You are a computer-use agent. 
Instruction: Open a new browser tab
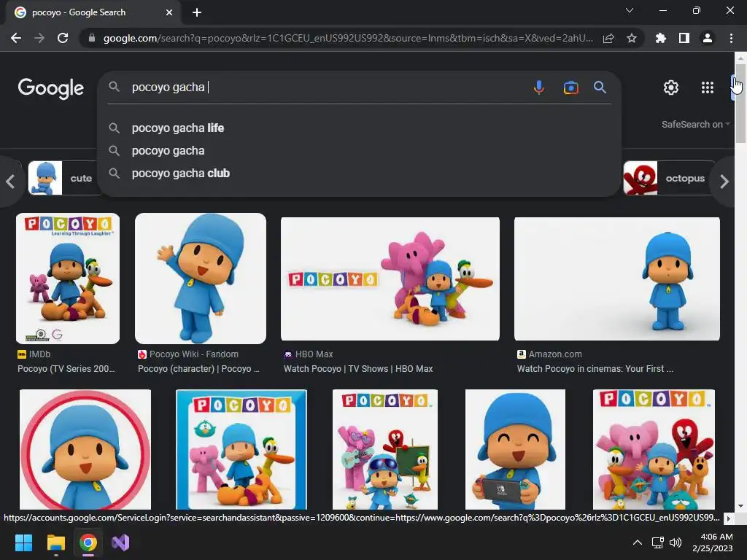pyautogui.click(x=197, y=12)
